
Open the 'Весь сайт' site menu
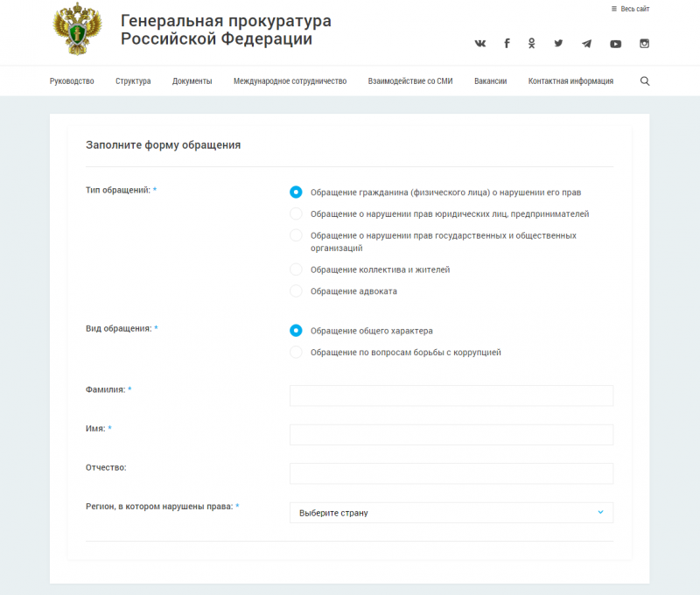[x=630, y=9]
